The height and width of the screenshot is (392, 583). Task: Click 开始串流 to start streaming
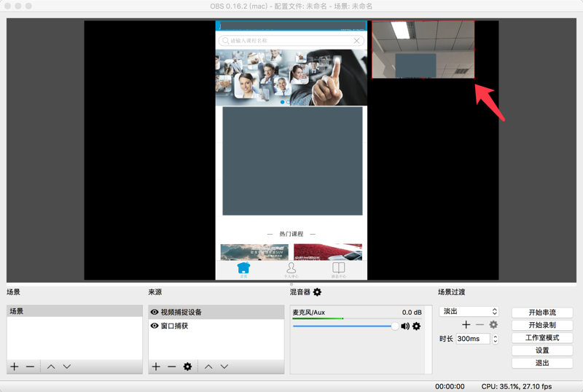click(542, 313)
